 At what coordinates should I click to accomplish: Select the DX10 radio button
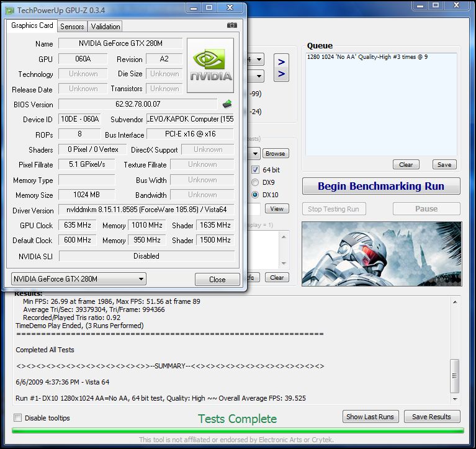pyautogui.click(x=255, y=195)
